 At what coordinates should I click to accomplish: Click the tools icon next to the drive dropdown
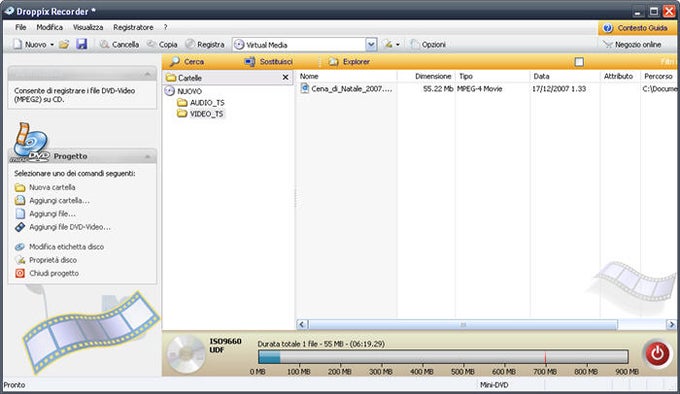pyautogui.click(x=388, y=44)
